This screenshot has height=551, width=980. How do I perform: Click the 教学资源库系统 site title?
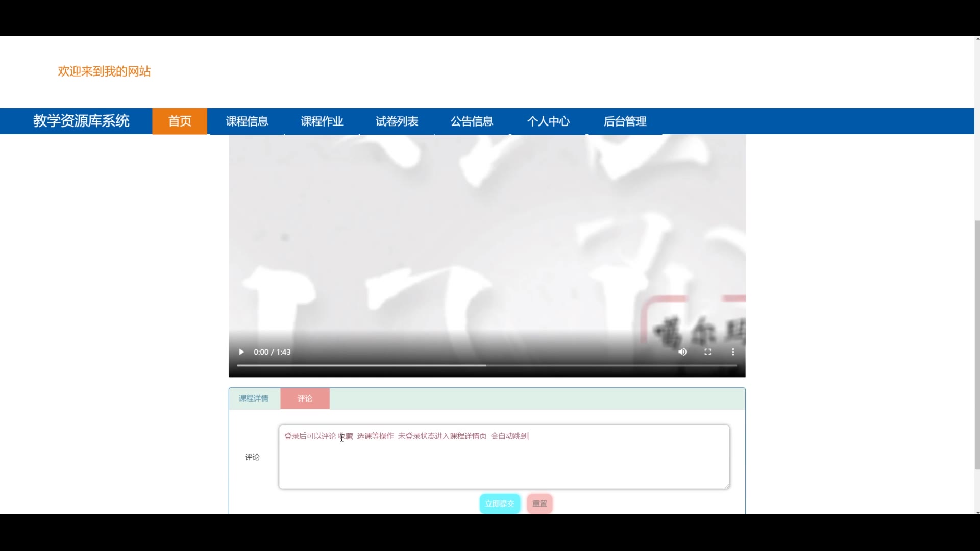click(x=81, y=121)
